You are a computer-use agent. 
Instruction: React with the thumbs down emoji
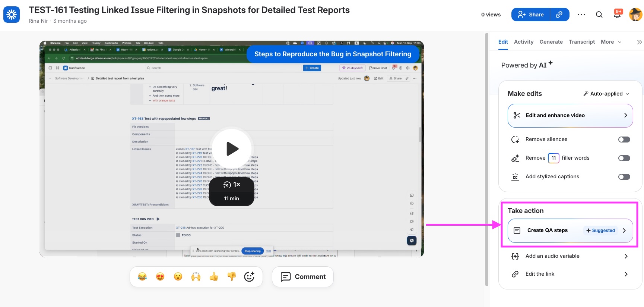click(232, 276)
